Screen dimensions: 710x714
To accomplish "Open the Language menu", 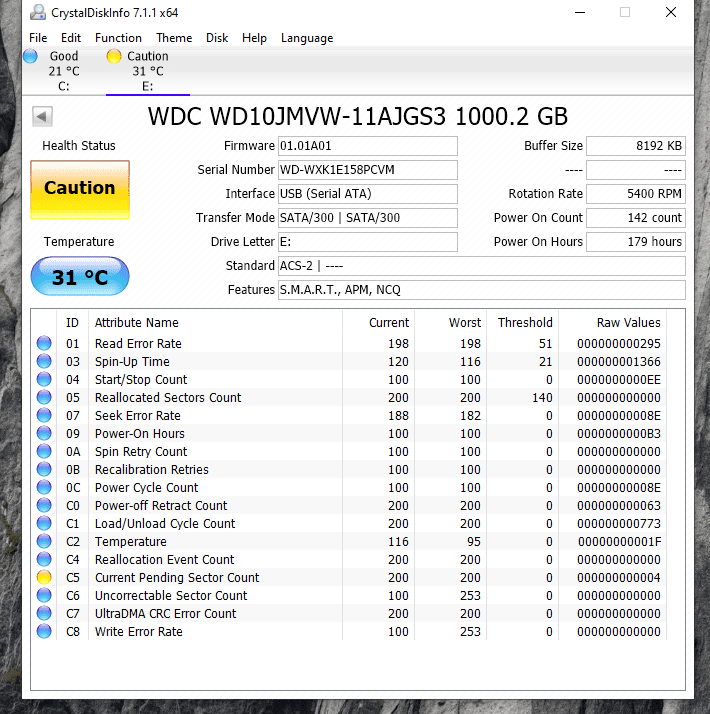I will point(307,38).
